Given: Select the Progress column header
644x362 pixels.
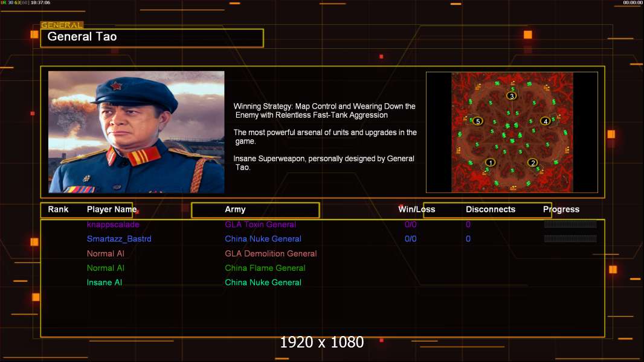Looking at the screenshot, I should (561, 209).
